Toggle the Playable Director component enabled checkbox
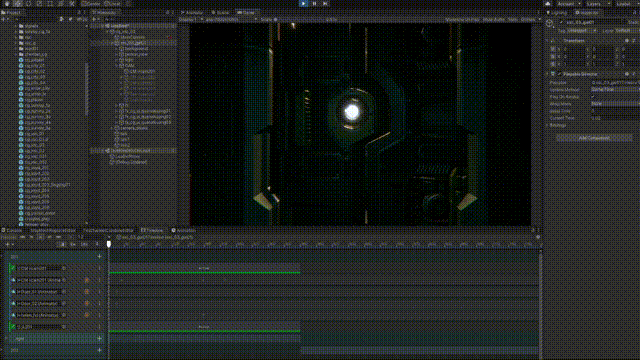This screenshot has height=360, width=640. tap(559, 74)
